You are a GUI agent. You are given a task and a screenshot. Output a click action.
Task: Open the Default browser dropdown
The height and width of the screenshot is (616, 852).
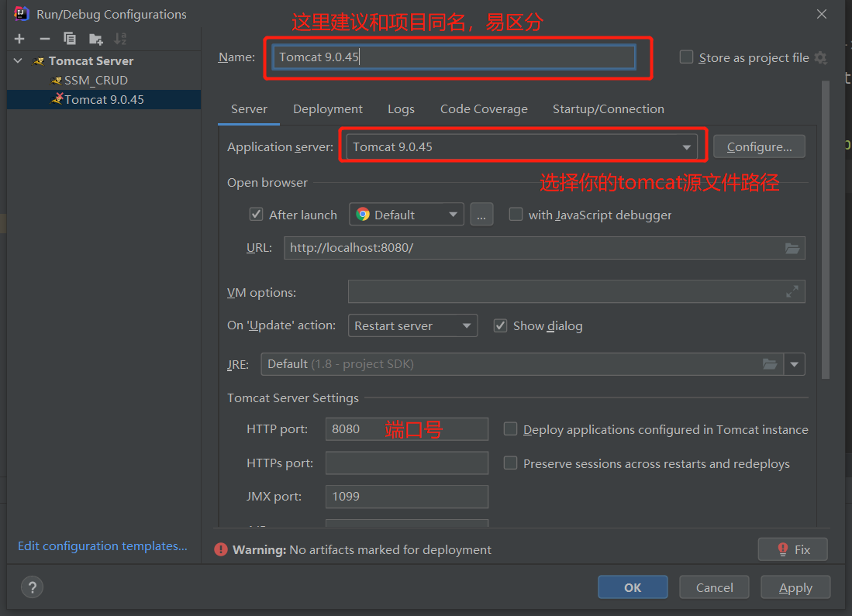coord(406,215)
